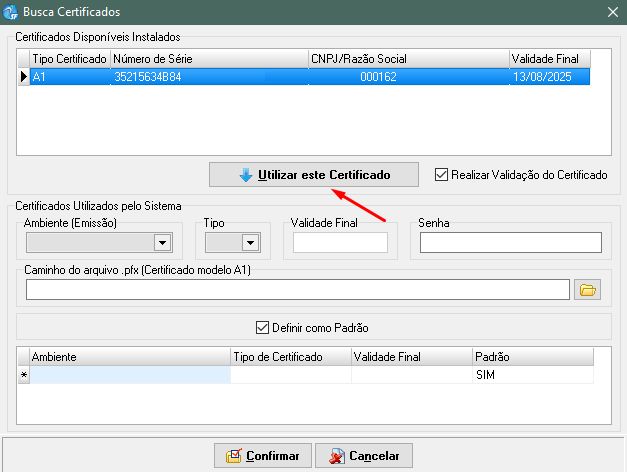
Task: Close the Busca Certificados dialog
Action: [x=612, y=12]
